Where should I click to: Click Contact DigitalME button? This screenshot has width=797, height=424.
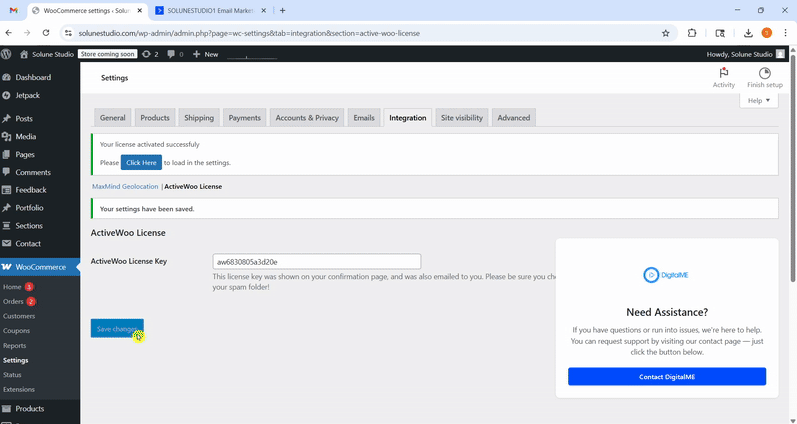[667, 377]
